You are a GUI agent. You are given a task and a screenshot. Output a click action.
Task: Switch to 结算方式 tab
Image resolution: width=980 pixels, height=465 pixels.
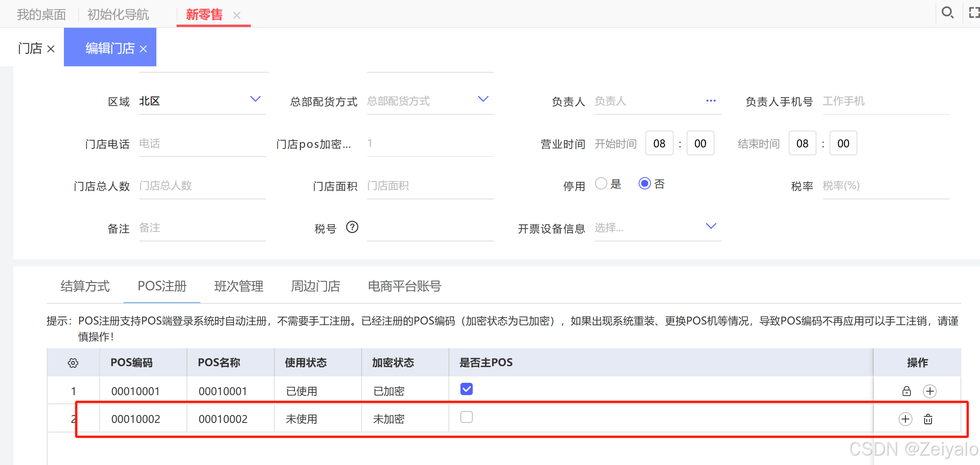85,286
